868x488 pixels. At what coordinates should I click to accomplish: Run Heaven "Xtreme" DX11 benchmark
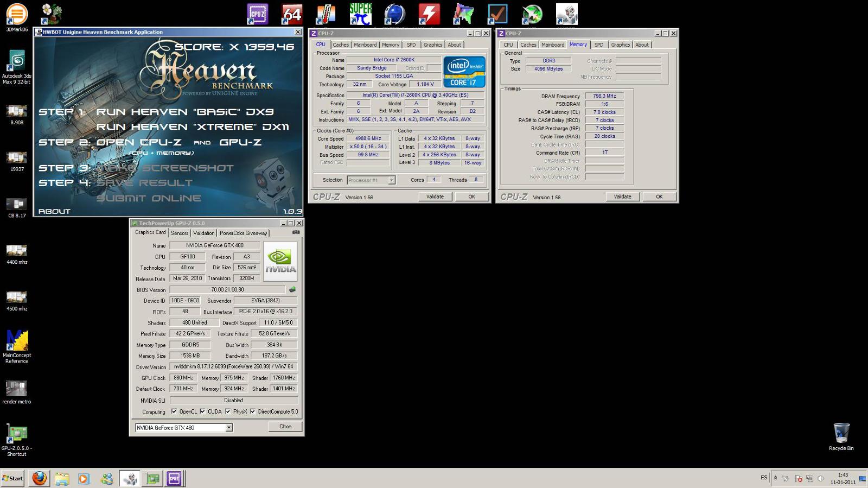pos(193,127)
